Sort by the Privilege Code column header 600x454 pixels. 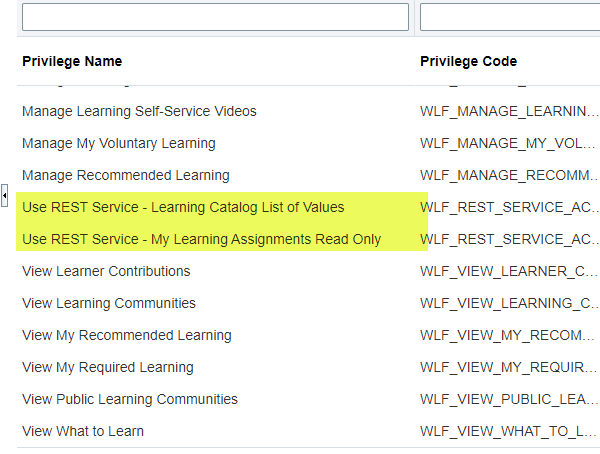(468, 61)
